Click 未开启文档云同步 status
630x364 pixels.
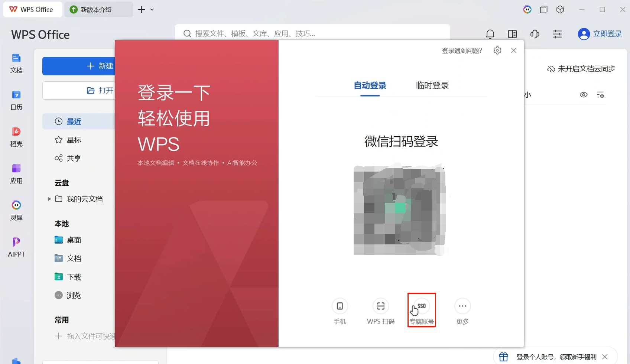coord(581,69)
